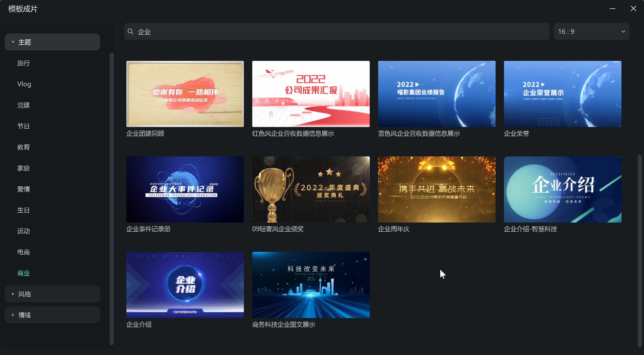This screenshot has height=355, width=644.
Task: Open the 商务科技企业图文展示 template
Action: point(310,285)
